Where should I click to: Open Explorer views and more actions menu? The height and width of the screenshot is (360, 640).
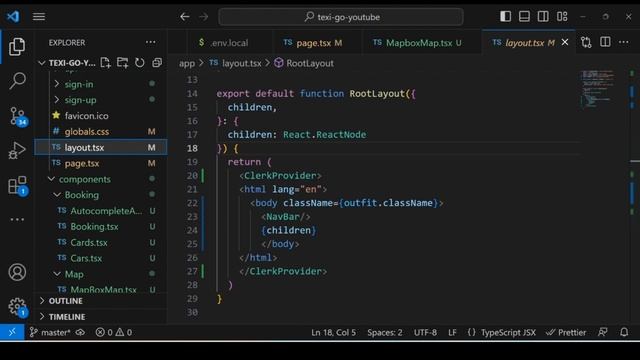pyautogui.click(x=151, y=42)
